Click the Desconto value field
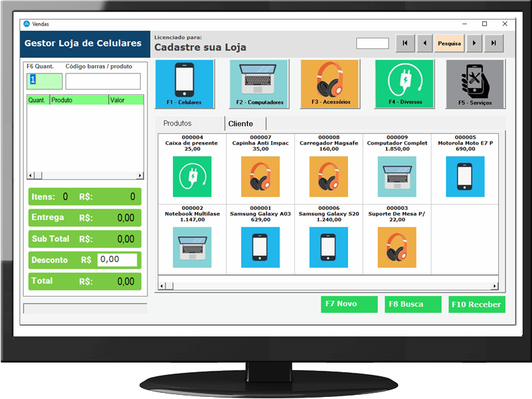This screenshot has width=532, height=399. (x=117, y=260)
